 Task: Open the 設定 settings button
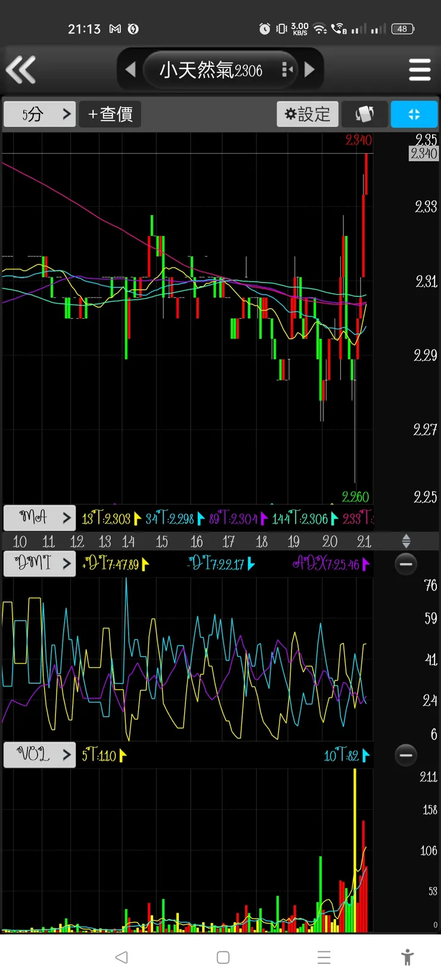[308, 114]
